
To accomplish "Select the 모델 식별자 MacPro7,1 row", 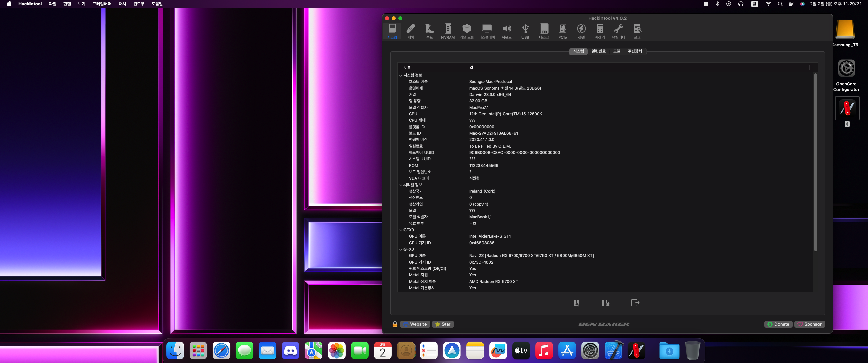I will click(x=605, y=108).
